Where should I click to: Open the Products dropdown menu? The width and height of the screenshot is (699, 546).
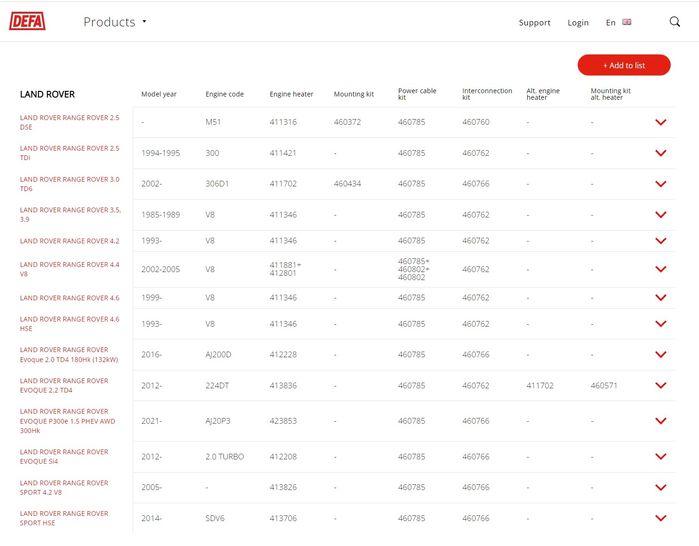click(x=115, y=22)
